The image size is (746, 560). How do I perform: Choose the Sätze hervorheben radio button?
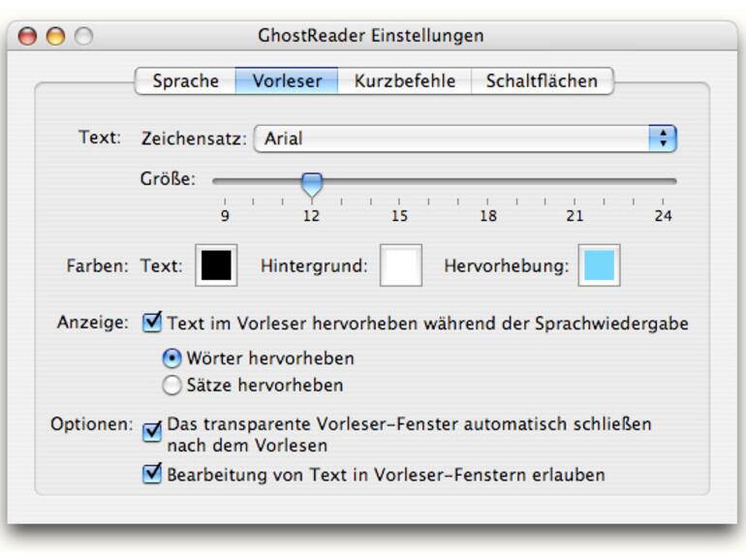pos(171,386)
